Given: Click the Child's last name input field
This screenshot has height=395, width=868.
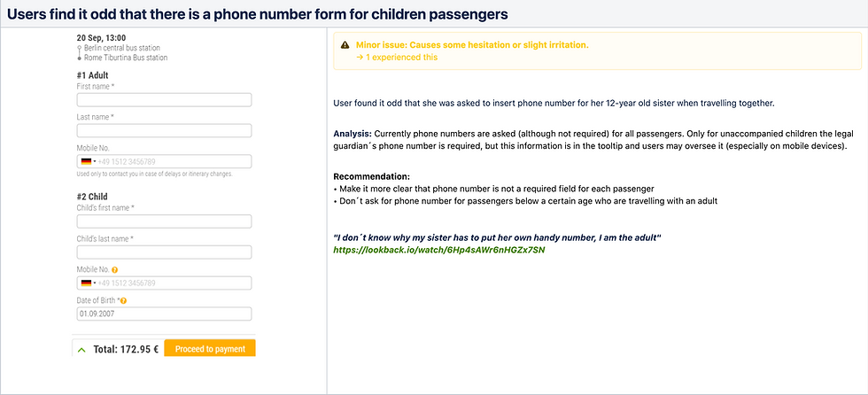Looking at the screenshot, I should (165, 252).
